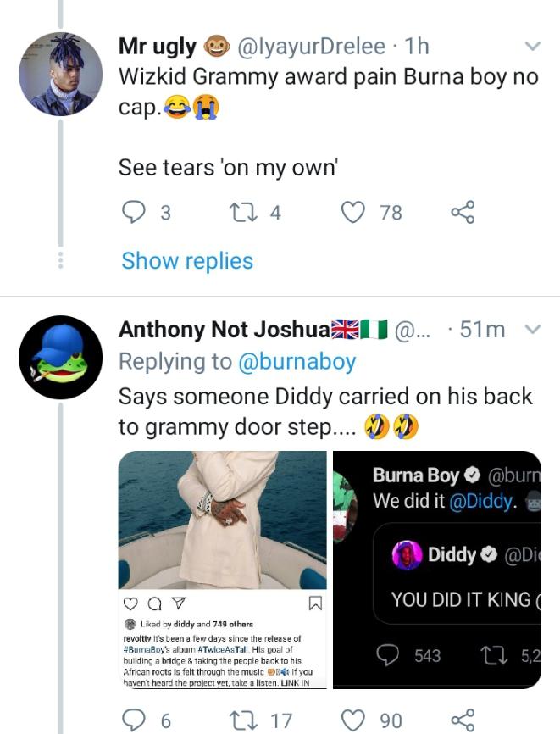Open Anthony Not Joshua's display name

tap(223, 329)
